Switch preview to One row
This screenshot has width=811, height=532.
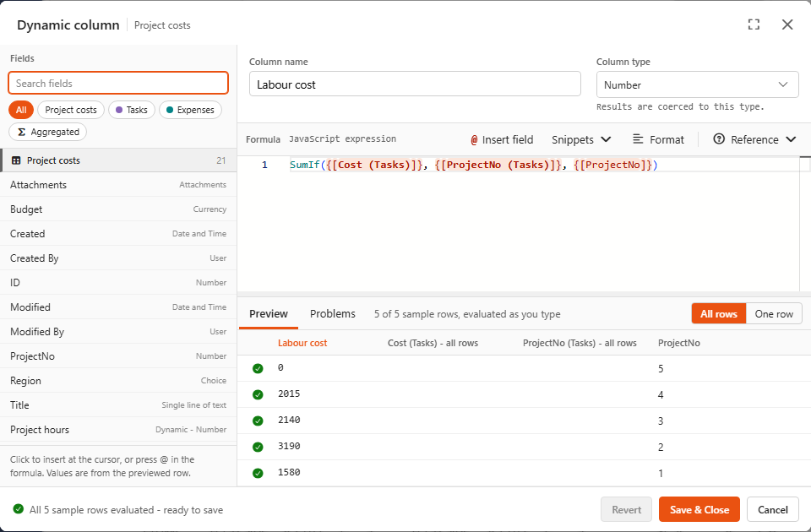pos(774,314)
